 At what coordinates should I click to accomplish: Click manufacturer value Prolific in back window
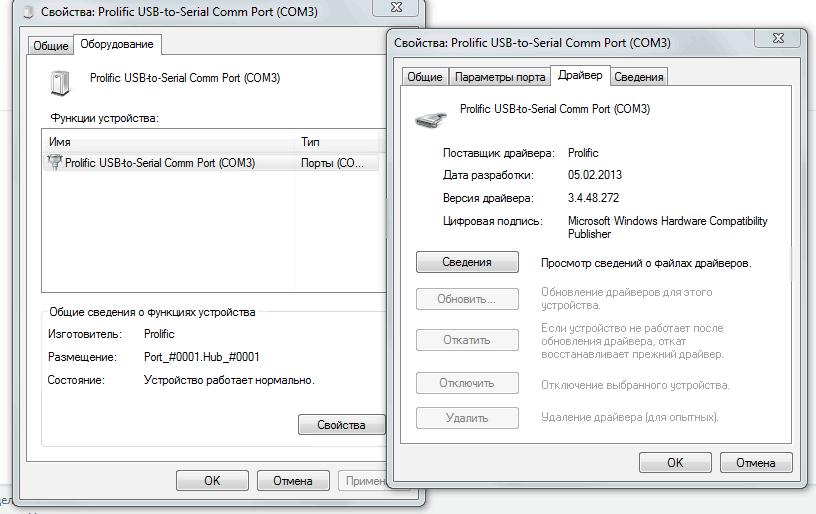[x=159, y=334]
